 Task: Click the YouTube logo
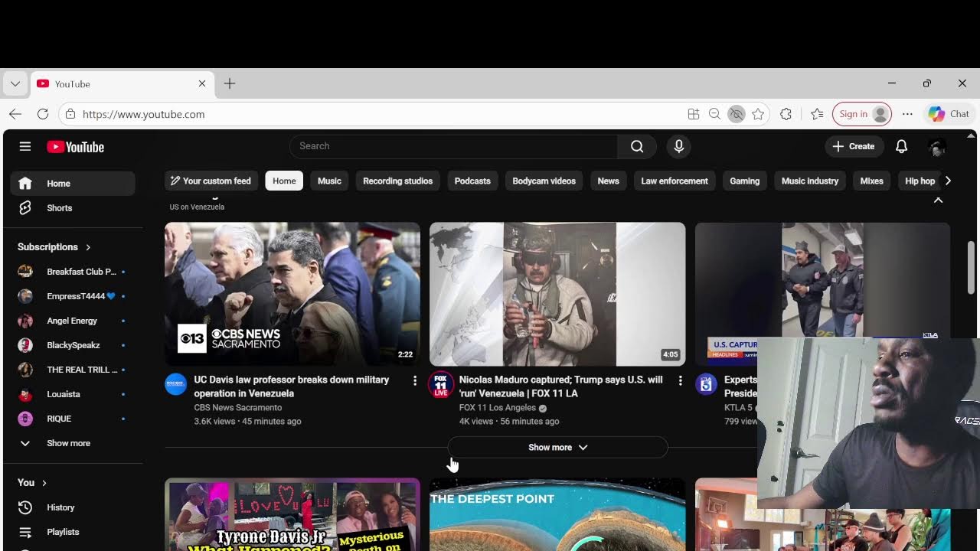coord(75,147)
